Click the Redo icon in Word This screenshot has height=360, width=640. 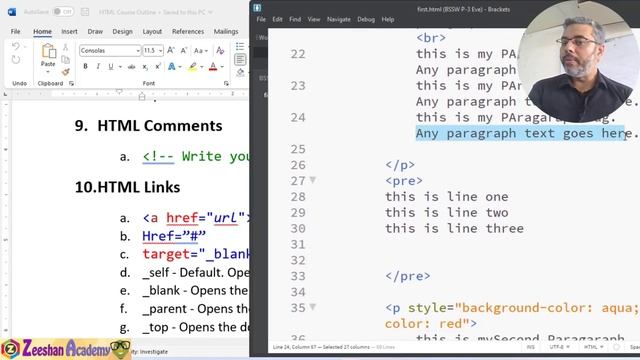[16, 60]
